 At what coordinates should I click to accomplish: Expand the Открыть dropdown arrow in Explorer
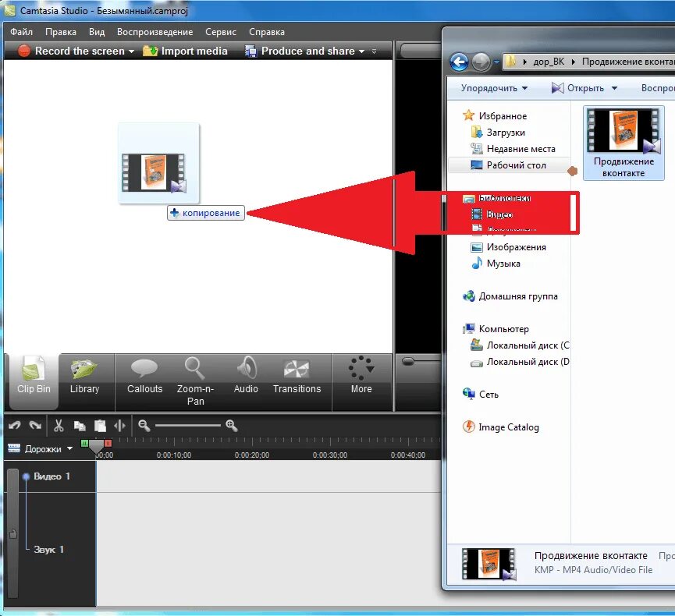[x=614, y=88]
